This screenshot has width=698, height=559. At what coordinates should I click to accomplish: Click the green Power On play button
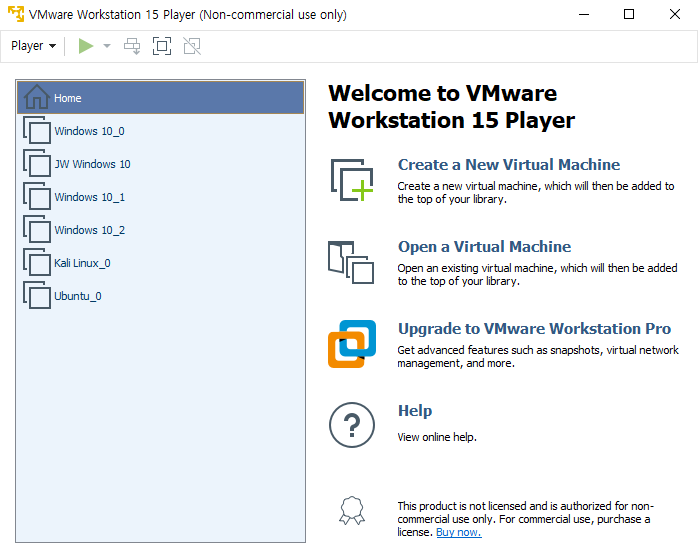point(85,46)
